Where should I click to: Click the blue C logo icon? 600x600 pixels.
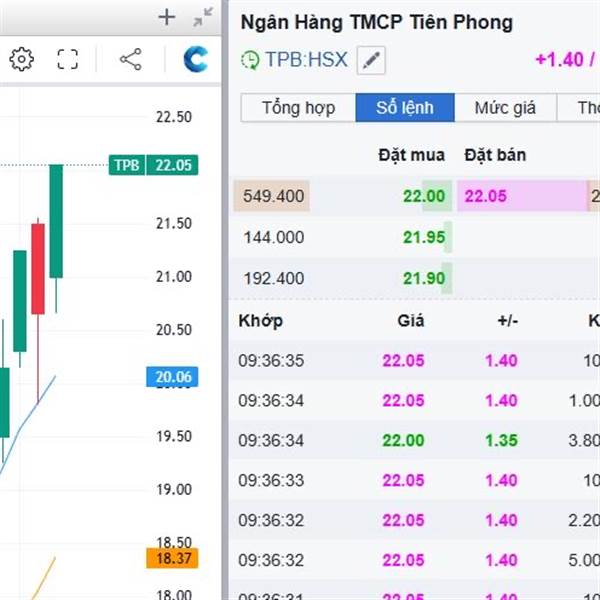click(196, 59)
